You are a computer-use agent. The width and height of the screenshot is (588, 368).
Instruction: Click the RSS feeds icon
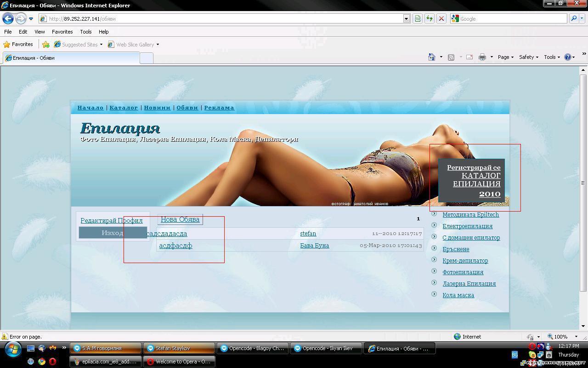tap(451, 57)
